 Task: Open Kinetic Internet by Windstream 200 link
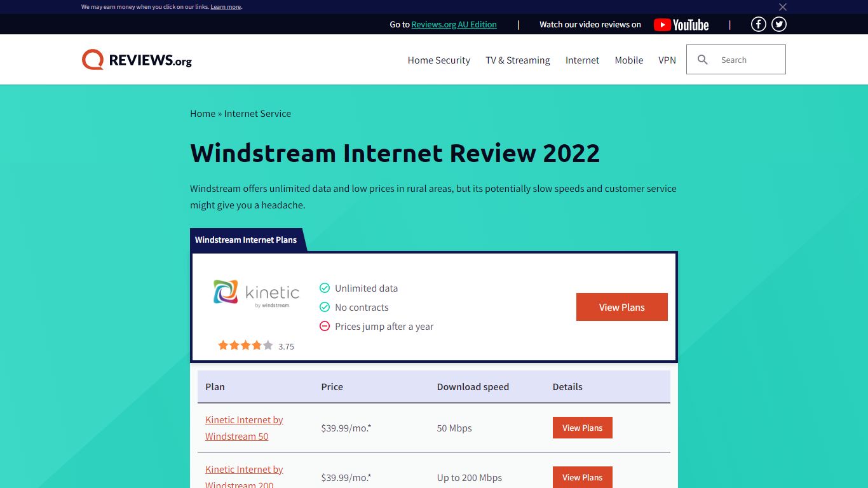point(244,476)
